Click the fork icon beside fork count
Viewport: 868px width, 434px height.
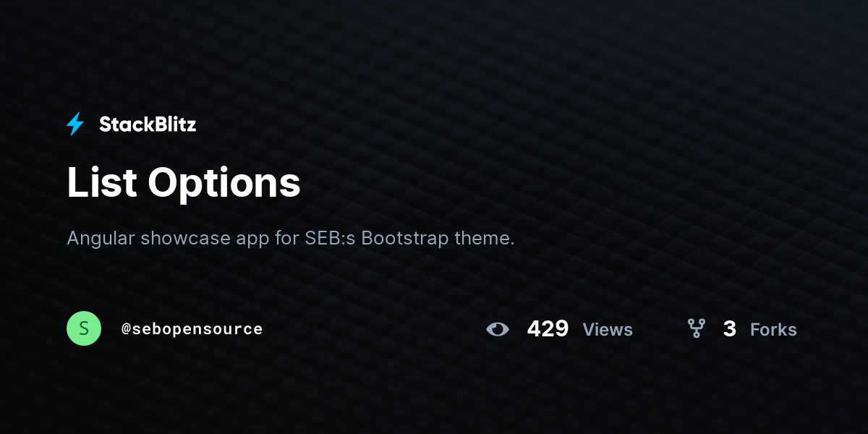[696, 329]
